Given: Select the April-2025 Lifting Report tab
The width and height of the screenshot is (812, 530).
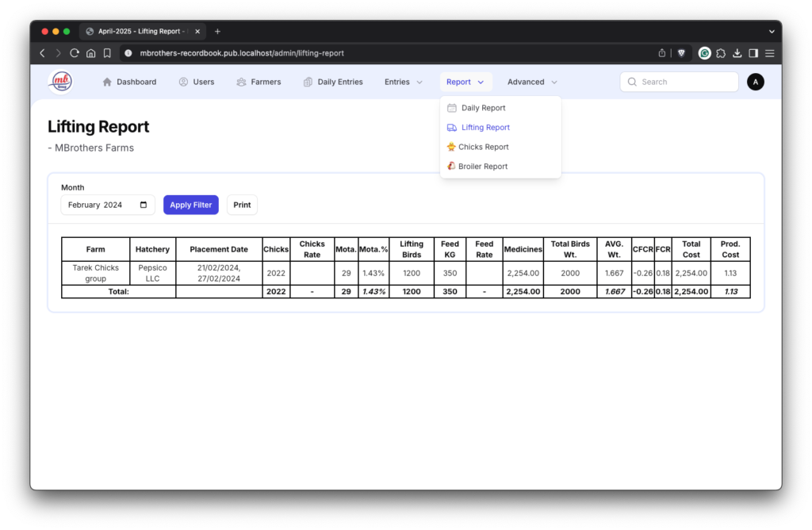Looking at the screenshot, I should click(143, 31).
